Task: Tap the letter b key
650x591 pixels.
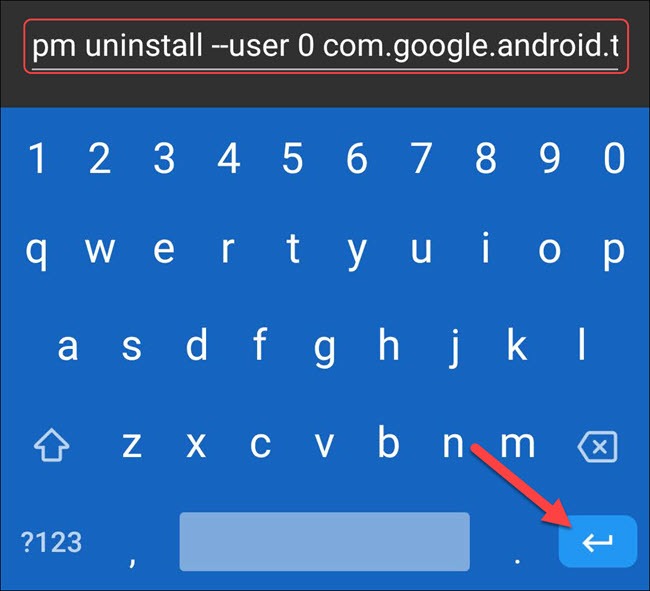Action: [x=388, y=442]
